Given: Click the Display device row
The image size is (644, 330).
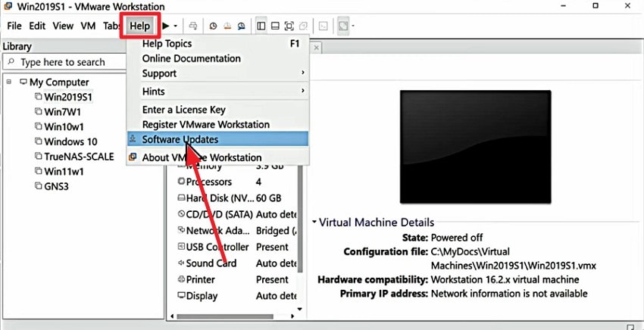Looking at the screenshot, I should [x=237, y=296].
